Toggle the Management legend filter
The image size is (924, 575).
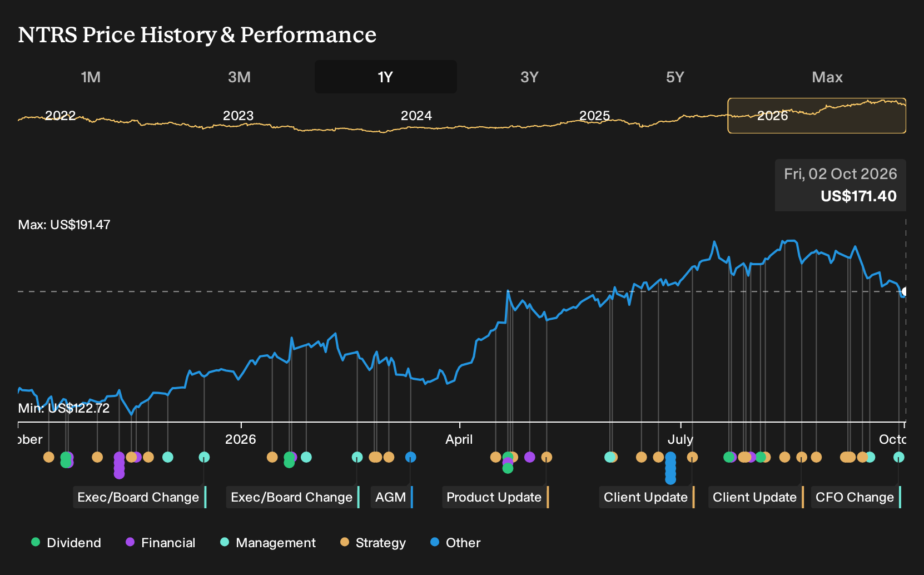(268, 543)
